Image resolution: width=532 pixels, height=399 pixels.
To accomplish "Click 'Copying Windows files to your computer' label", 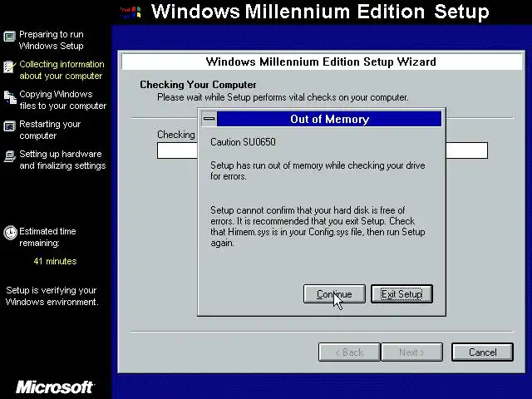I will [63, 100].
